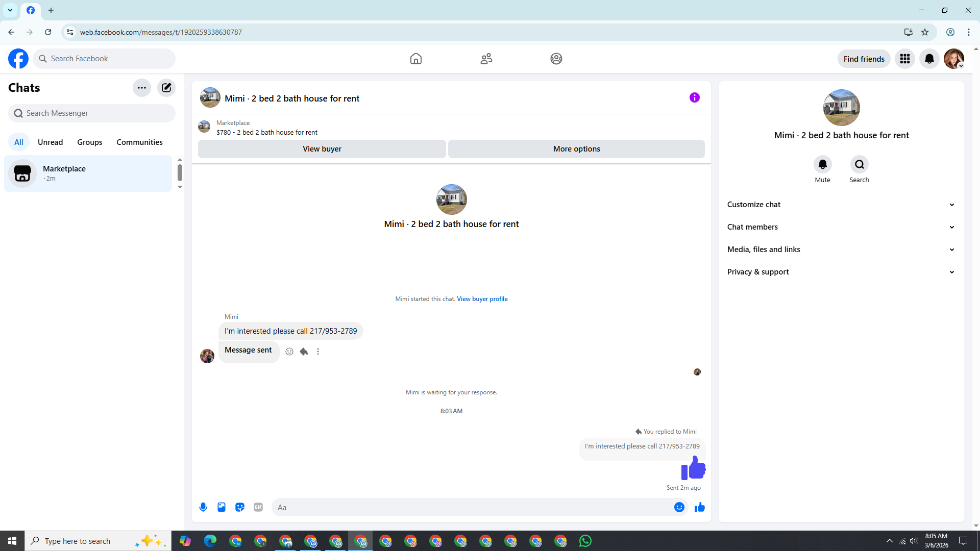Click the View buyer button

322,149
